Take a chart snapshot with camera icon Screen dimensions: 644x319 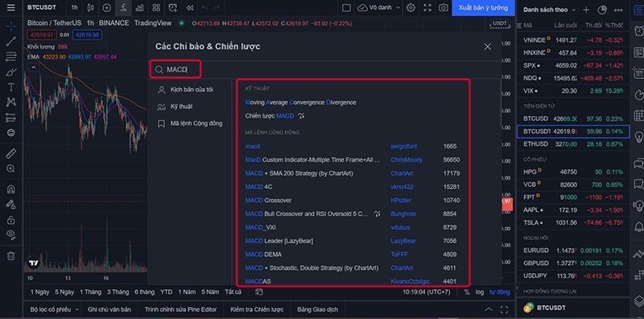click(x=444, y=7)
